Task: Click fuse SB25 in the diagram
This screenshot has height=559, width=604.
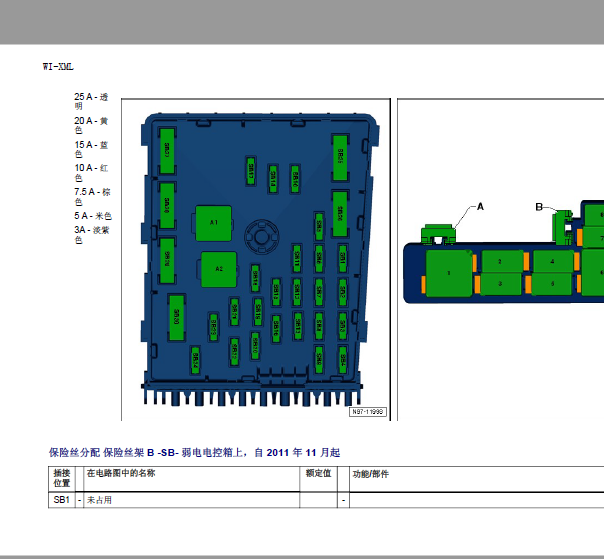Action: tap(340, 157)
